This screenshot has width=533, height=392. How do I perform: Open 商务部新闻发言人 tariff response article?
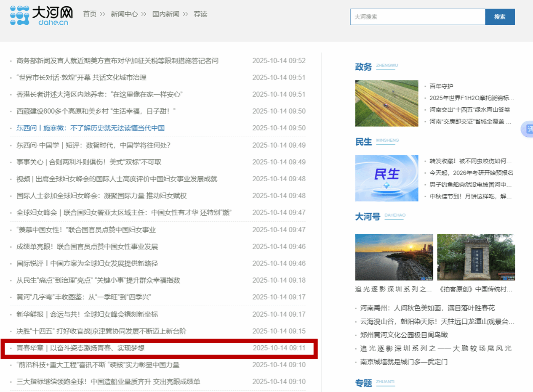click(117, 61)
